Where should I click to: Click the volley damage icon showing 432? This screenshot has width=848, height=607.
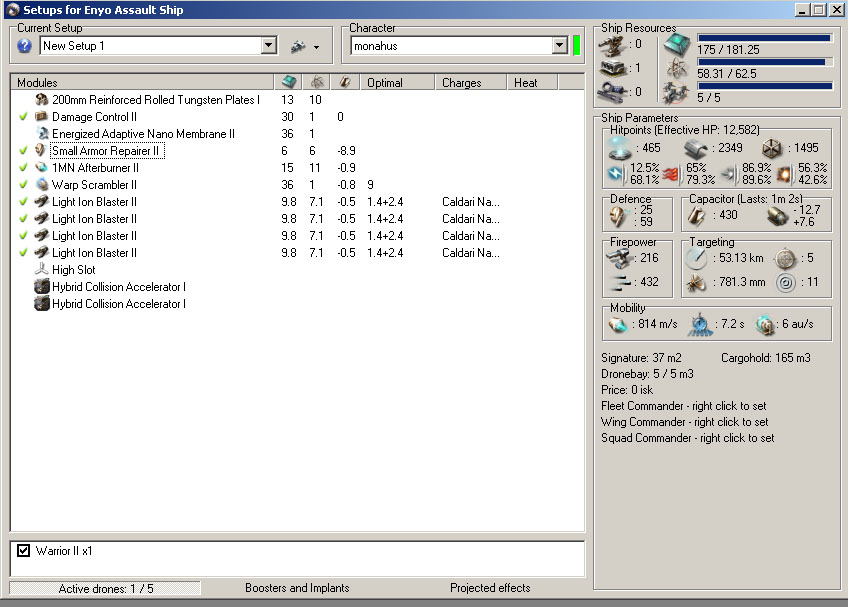pyautogui.click(x=620, y=282)
